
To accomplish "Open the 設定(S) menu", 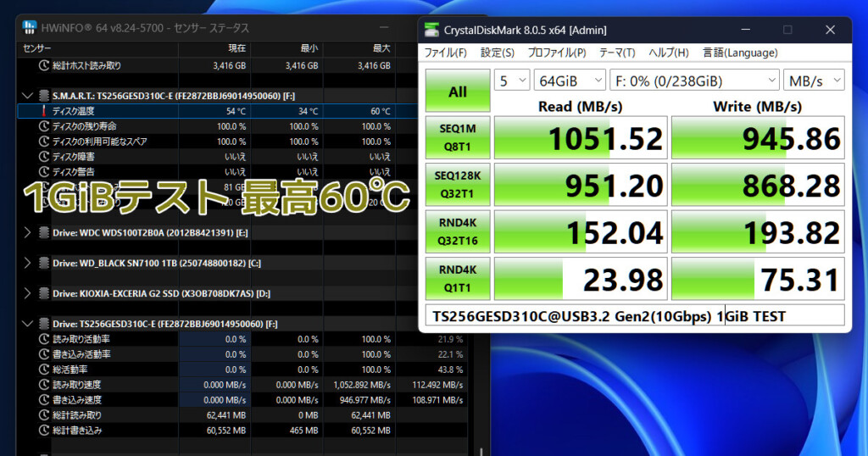I will click(x=497, y=53).
